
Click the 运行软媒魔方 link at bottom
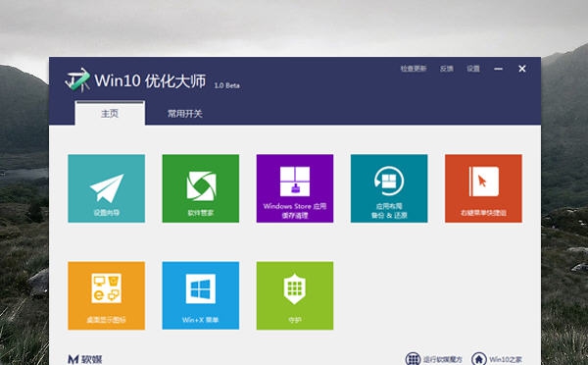pos(434,359)
